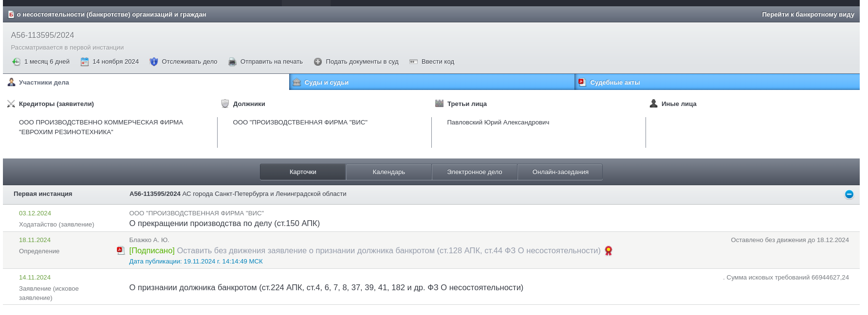Click the printer icon for Отправить на печать
Viewport: 868px width, 315px height.
[x=232, y=62]
